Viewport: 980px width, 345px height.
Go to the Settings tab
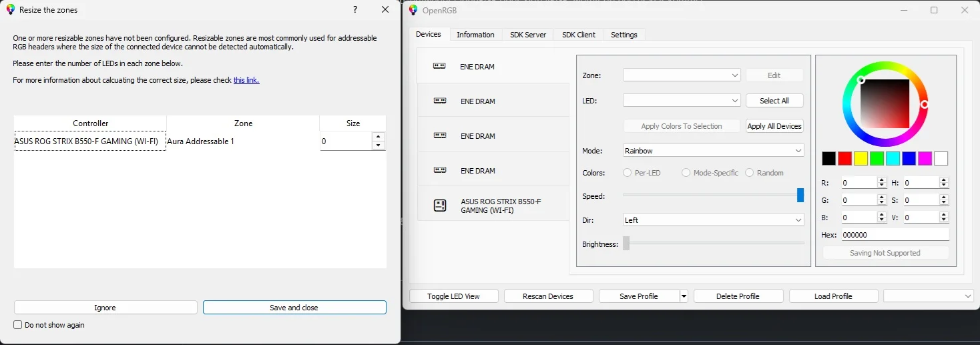coord(624,35)
